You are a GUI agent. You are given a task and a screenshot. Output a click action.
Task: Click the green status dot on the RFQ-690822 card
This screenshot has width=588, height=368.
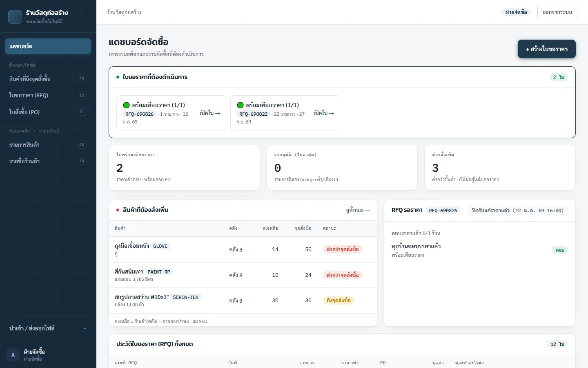pyautogui.click(x=241, y=105)
